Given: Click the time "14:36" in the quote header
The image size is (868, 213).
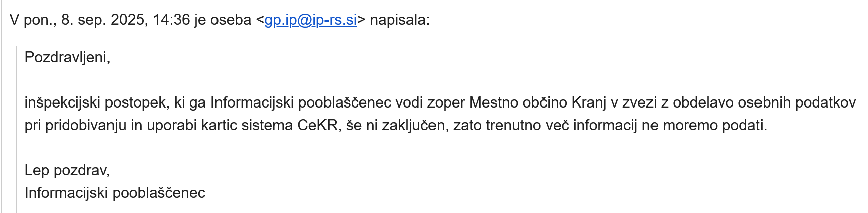Looking at the screenshot, I should click(x=171, y=20).
